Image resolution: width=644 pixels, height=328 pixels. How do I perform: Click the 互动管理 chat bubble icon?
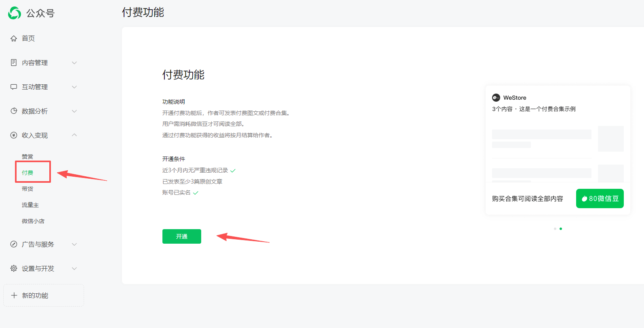14,87
